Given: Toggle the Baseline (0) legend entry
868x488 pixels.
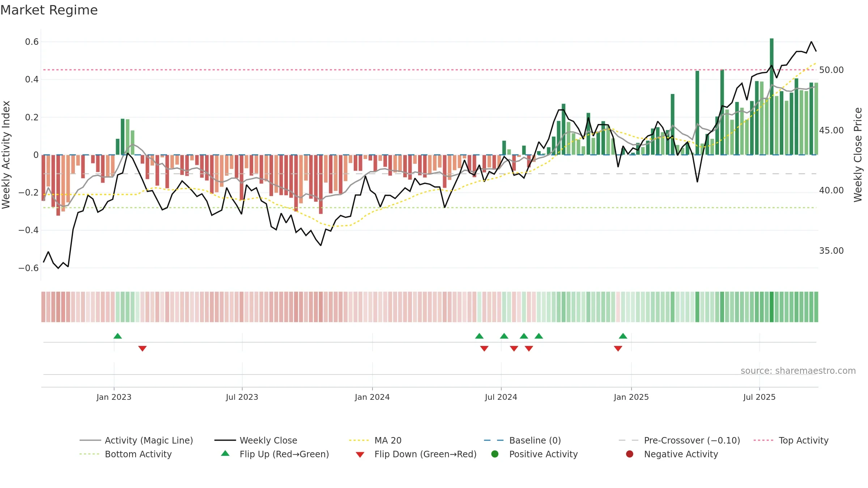Looking at the screenshot, I should click(x=522, y=440).
